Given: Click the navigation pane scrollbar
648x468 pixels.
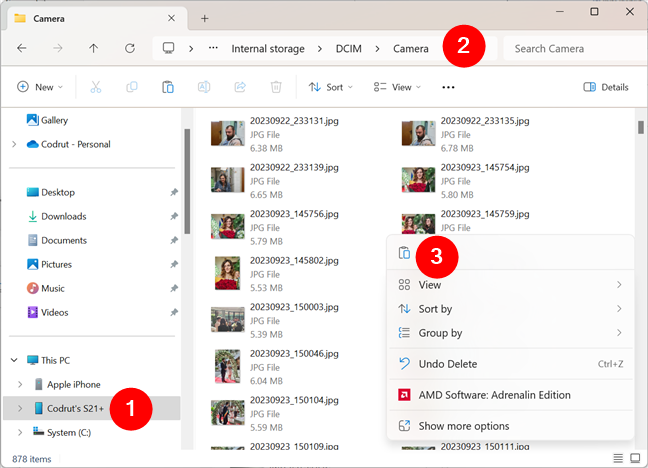Looking at the screenshot, I should point(187,181).
